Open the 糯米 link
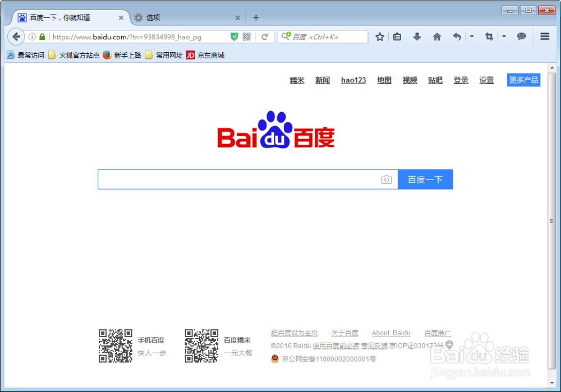Screen dimensions: 561x392 tap(297, 80)
